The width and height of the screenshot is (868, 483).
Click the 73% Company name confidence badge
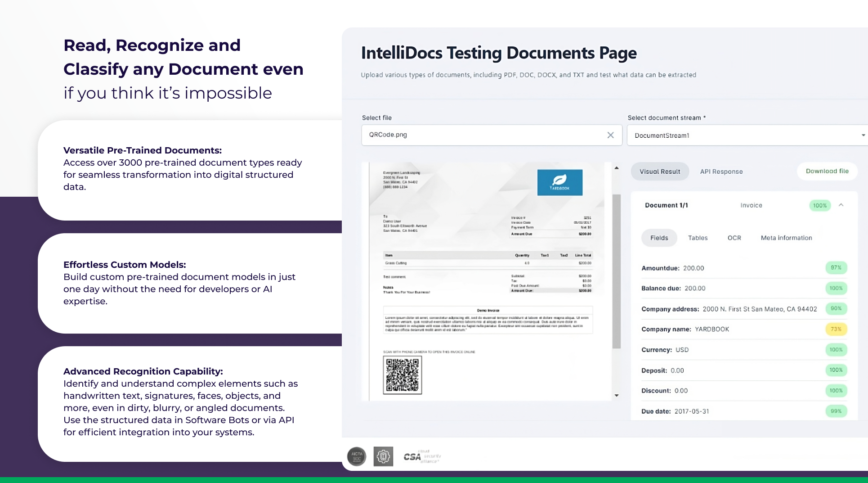pos(836,329)
